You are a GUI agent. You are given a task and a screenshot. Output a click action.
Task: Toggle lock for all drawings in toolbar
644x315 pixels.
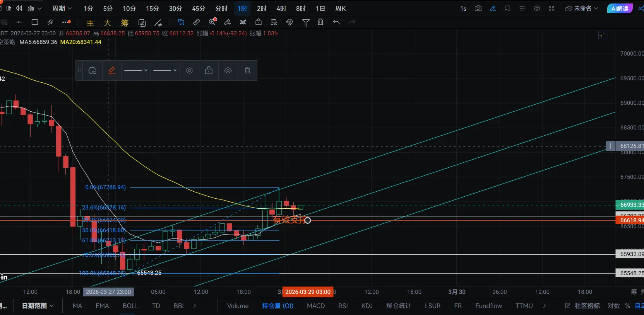pyautogui.click(x=259, y=22)
